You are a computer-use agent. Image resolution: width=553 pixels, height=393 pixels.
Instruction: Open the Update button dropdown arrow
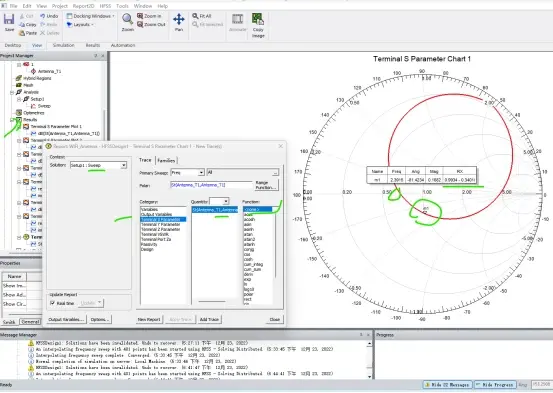tap(100, 303)
